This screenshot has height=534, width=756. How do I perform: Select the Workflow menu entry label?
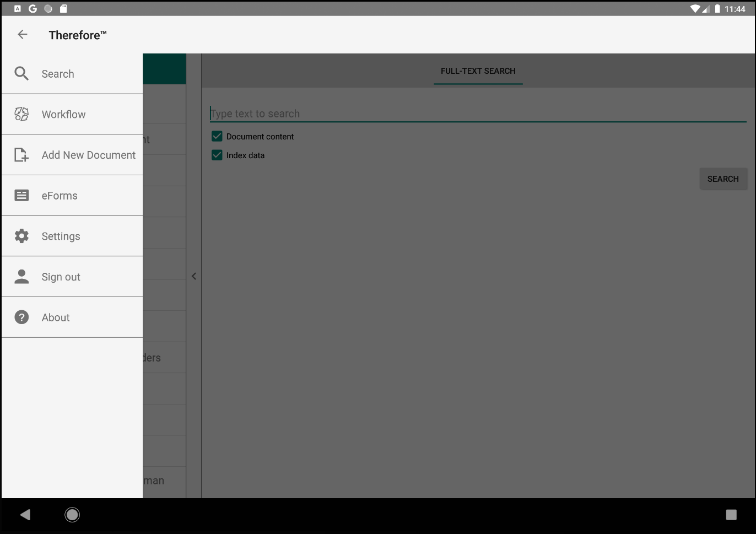[x=64, y=115]
